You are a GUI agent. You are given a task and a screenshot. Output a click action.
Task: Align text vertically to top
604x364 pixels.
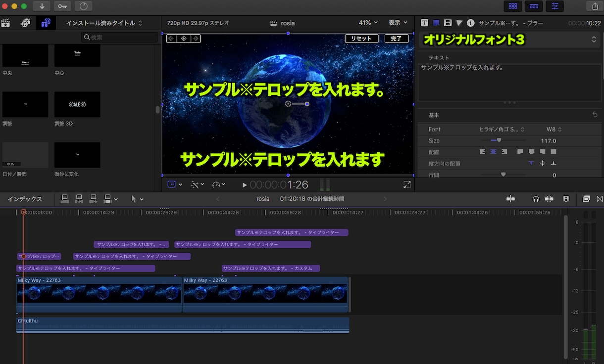[x=531, y=163]
